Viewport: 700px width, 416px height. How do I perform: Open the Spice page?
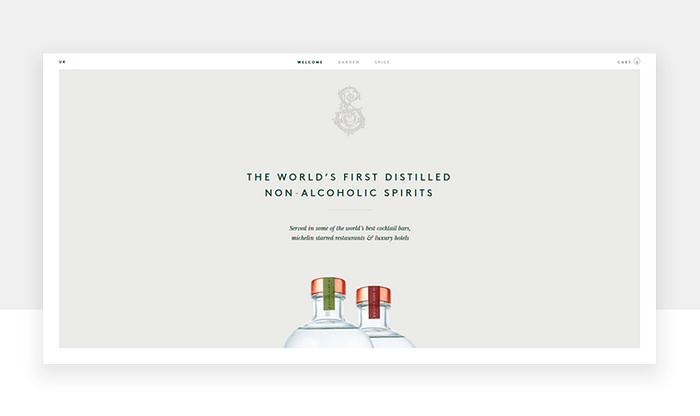coord(382,62)
